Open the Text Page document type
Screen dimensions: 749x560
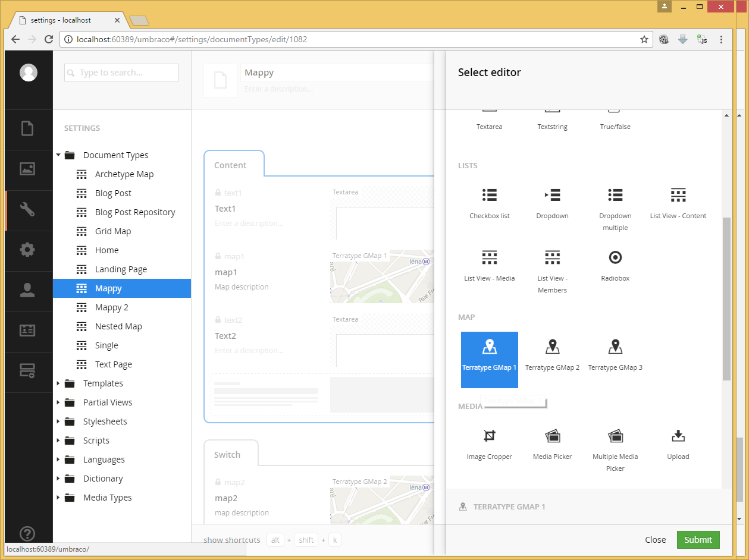pos(114,364)
